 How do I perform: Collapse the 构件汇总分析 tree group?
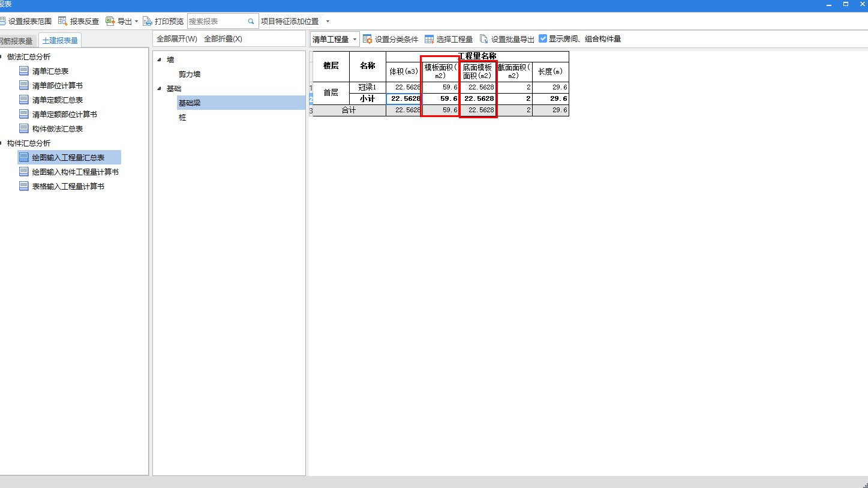pos(2,143)
